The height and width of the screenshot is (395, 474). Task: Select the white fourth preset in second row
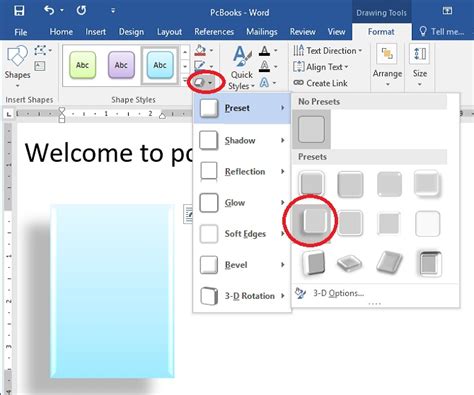pyautogui.click(x=428, y=223)
